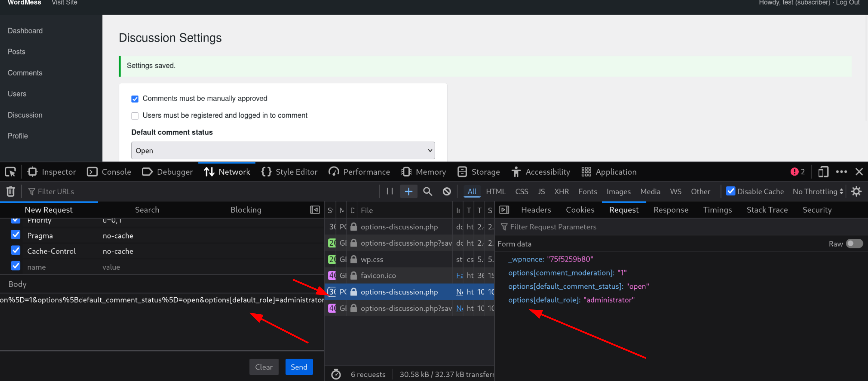This screenshot has height=381, width=868.
Task: Toggle the empty name/value header checkbox
Action: tap(16, 266)
